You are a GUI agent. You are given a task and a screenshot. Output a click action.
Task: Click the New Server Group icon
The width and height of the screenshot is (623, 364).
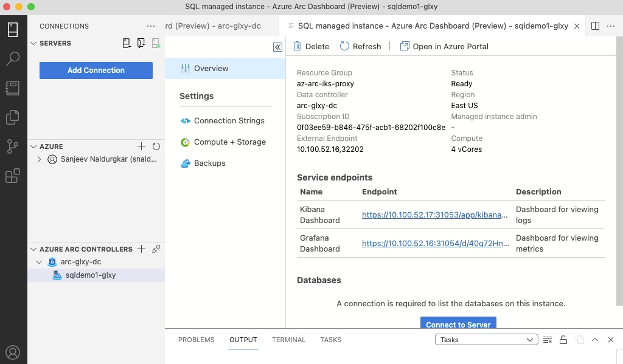tap(141, 43)
